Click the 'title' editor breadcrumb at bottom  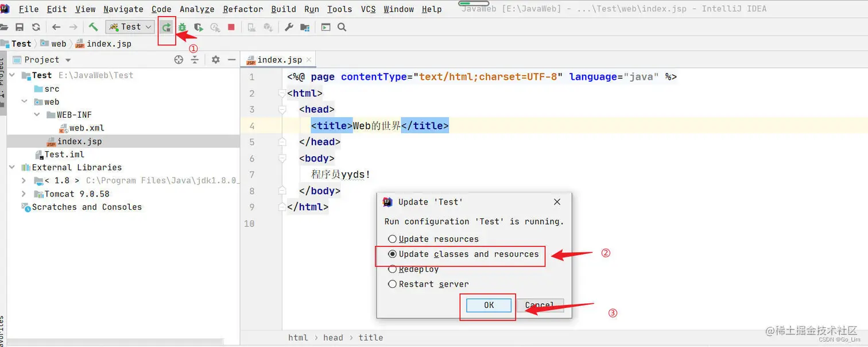(x=371, y=338)
